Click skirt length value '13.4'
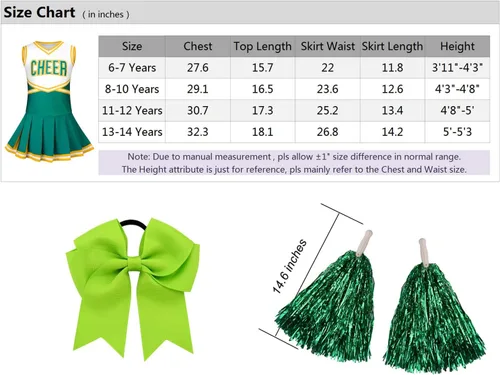 point(392,110)
